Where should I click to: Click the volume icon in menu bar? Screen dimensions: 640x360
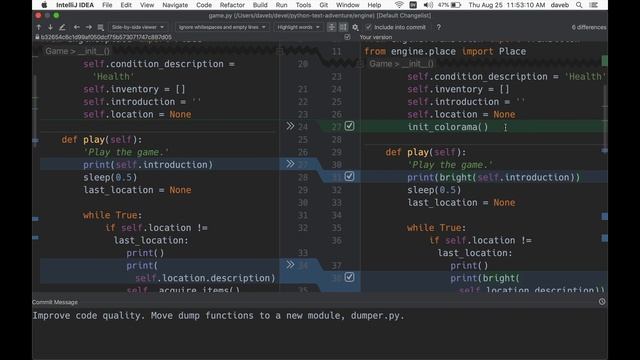428,5
